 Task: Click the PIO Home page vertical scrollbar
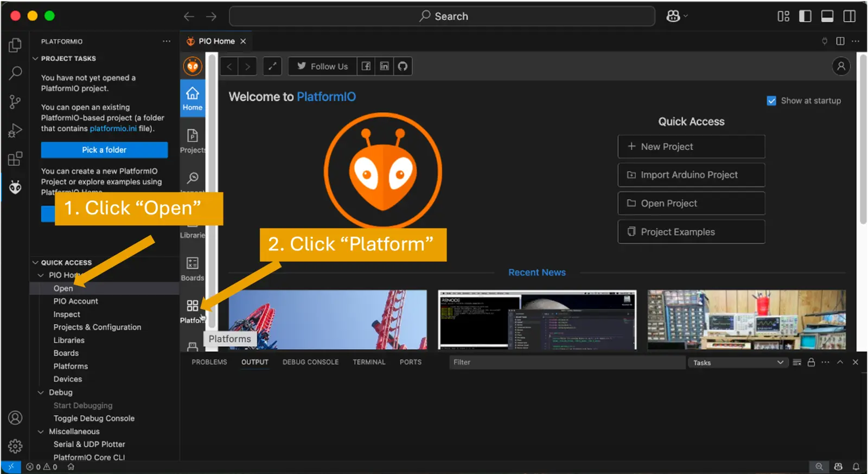point(863,138)
